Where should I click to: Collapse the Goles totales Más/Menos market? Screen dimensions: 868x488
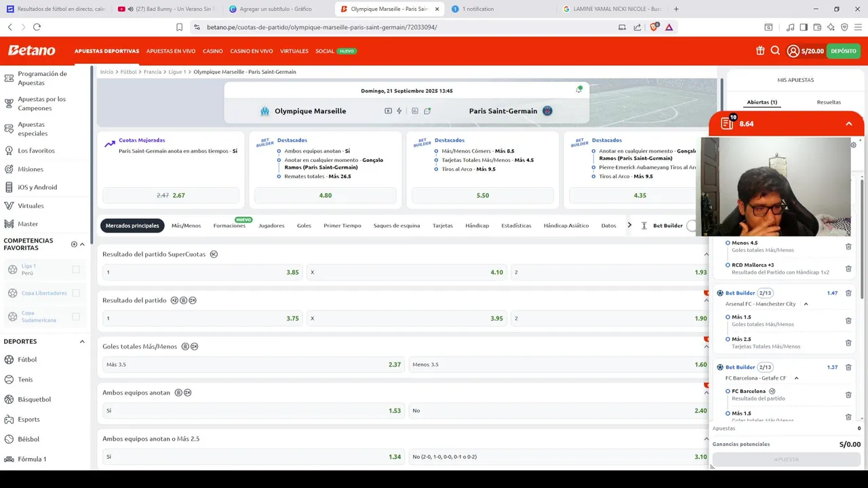tap(706, 346)
